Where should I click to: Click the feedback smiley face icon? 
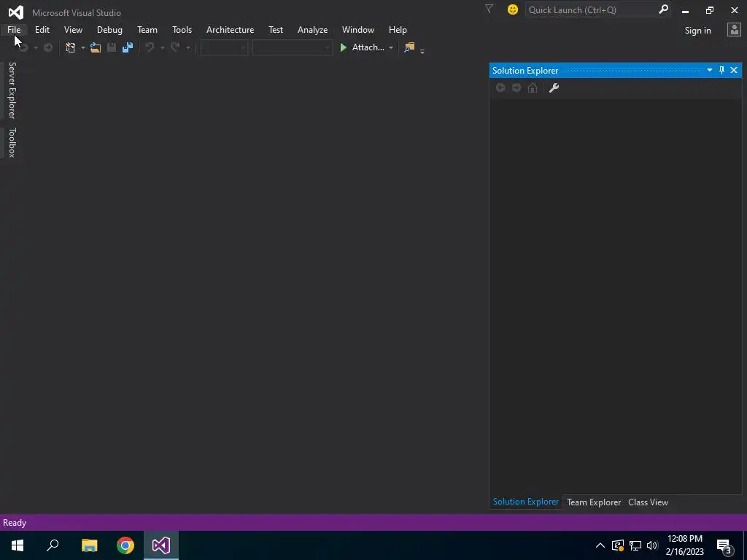pyautogui.click(x=513, y=9)
